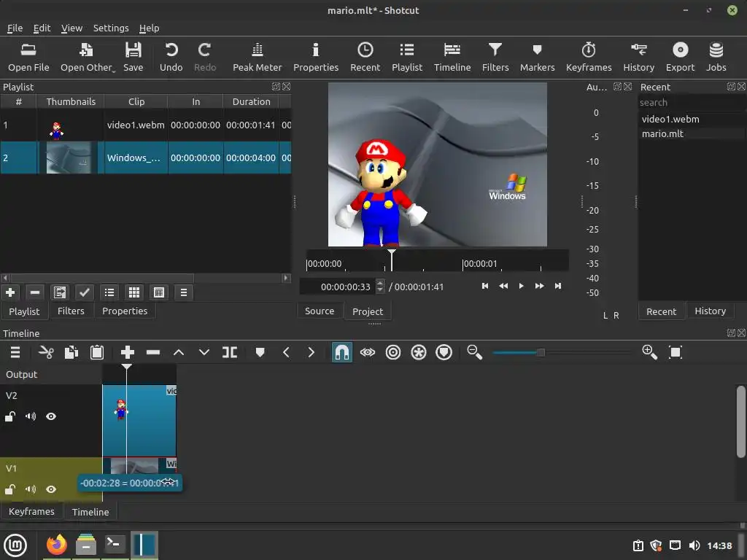
Task: Click the current timecode stepper arrows
Action: 379,286
